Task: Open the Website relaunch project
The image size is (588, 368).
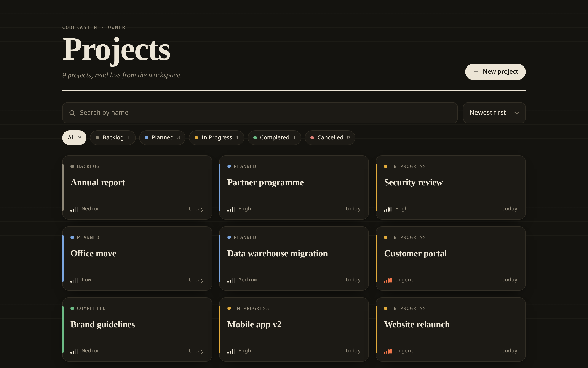Action: click(x=451, y=329)
